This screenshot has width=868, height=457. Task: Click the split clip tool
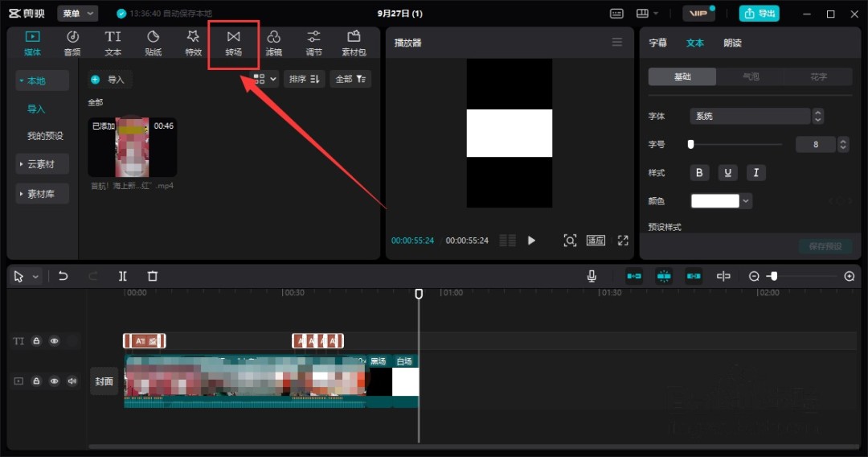click(123, 276)
